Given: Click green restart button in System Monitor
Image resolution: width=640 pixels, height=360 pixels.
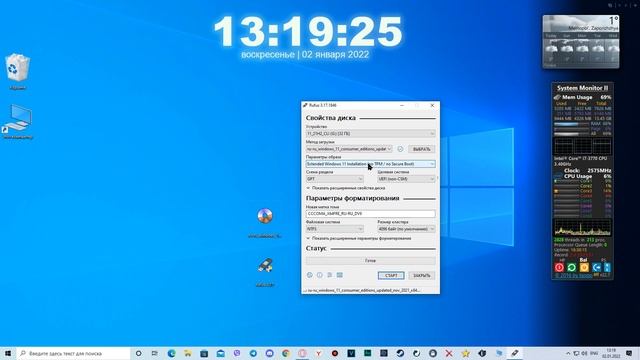Looking at the screenshot, I should click(x=571, y=267).
